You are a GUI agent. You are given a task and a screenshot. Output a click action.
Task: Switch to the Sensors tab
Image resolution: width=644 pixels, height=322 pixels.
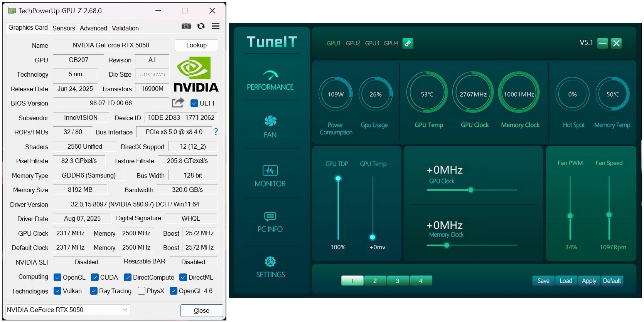coord(64,28)
